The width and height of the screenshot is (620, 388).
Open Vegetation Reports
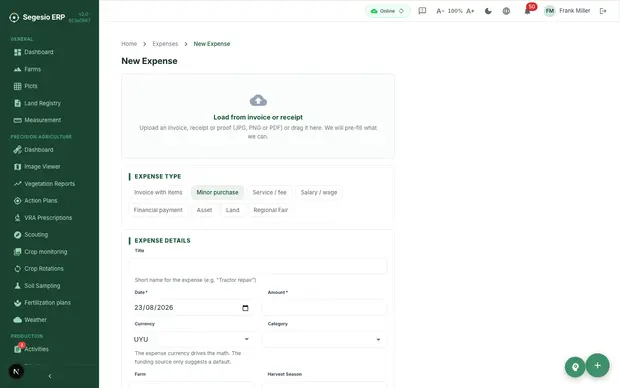[x=49, y=184]
